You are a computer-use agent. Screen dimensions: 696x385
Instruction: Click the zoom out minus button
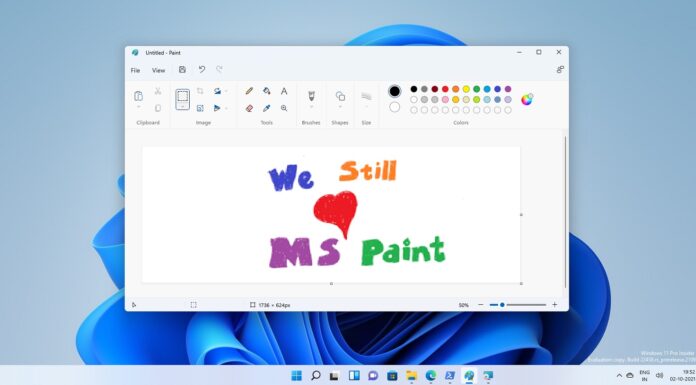point(481,305)
